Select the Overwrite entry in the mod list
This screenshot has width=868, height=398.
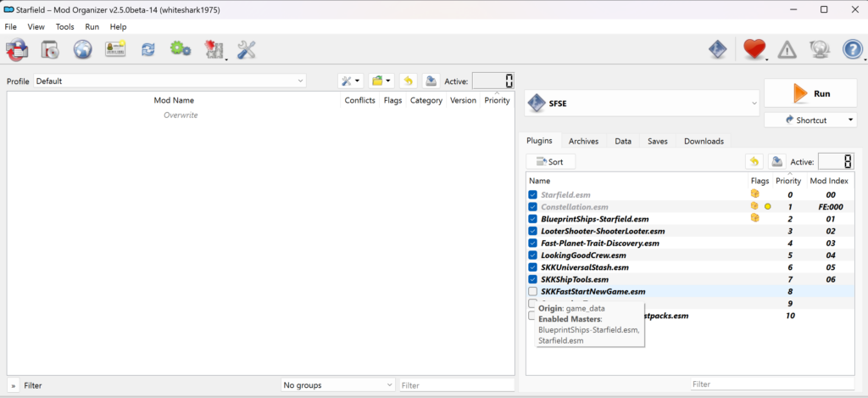(x=181, y=115)
